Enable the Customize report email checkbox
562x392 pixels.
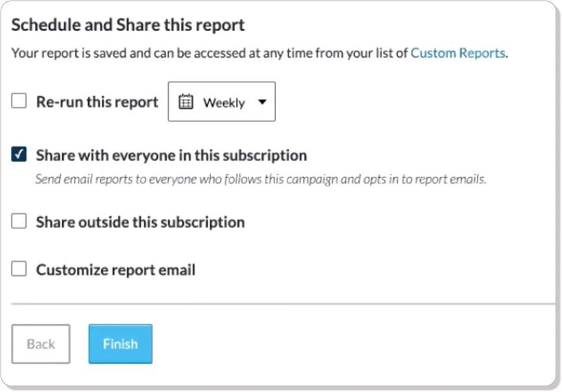coord(19,269)
